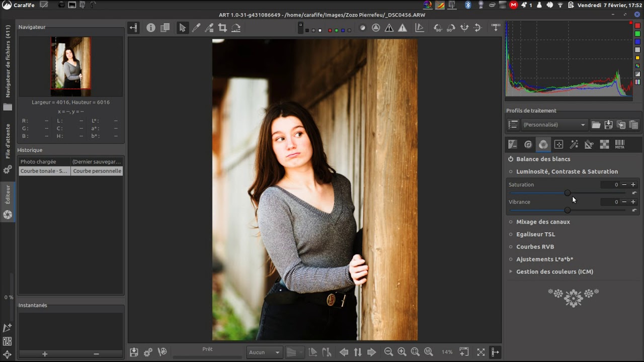Load a processing profile from file
644x362 pixels.
point(596,125)
